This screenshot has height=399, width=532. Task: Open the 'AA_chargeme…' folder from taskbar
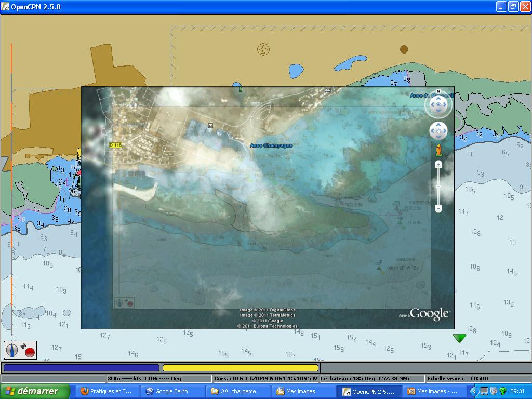pos(237,391)
